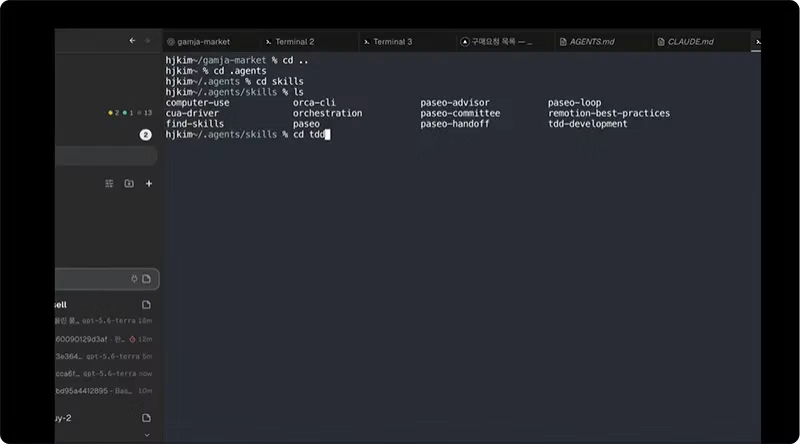Click the green status count 1
Screen dimensions: 800x444
coord(128,113)
